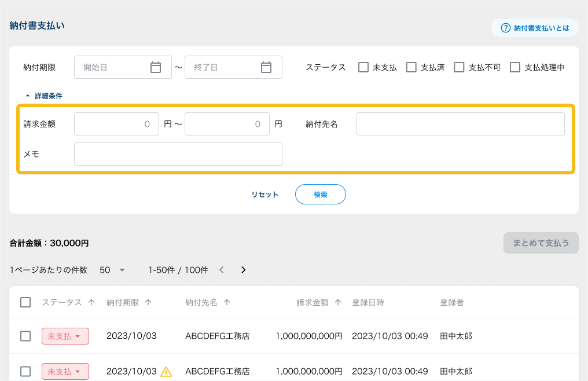Click the 検索 search button

[321, 195]
